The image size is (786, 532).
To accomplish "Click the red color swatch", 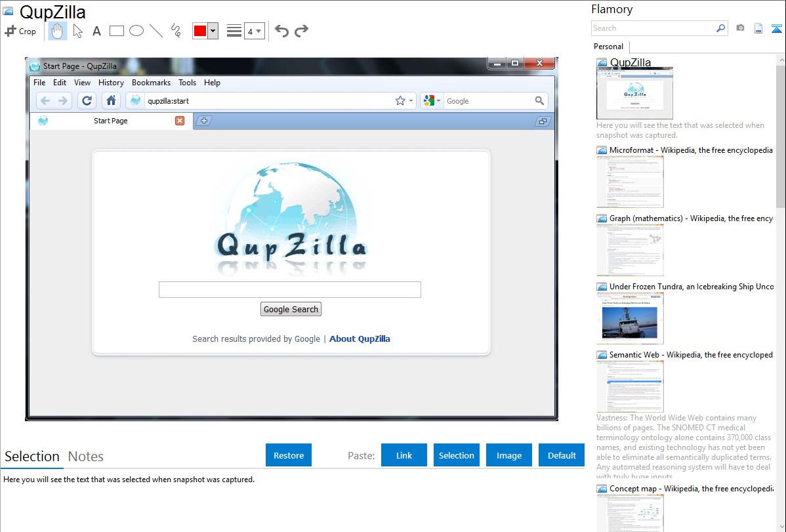I will tap(200, 31).
